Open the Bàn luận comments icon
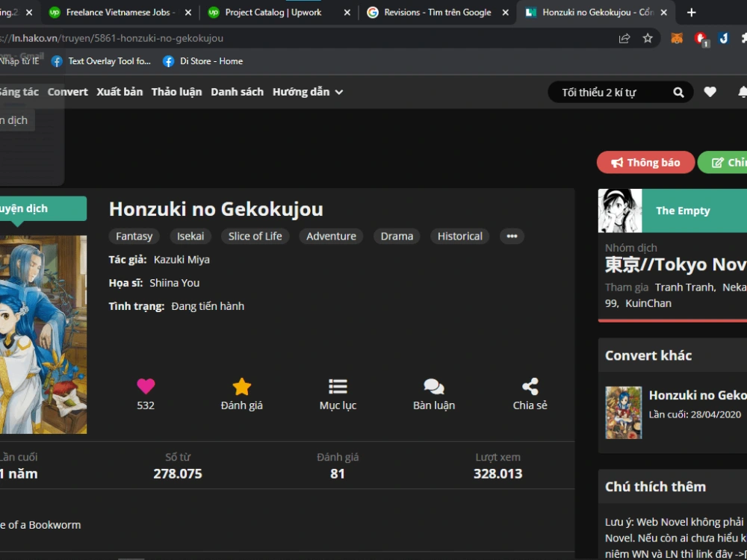This screenshot has width=747, height=560. coord(434,386)
